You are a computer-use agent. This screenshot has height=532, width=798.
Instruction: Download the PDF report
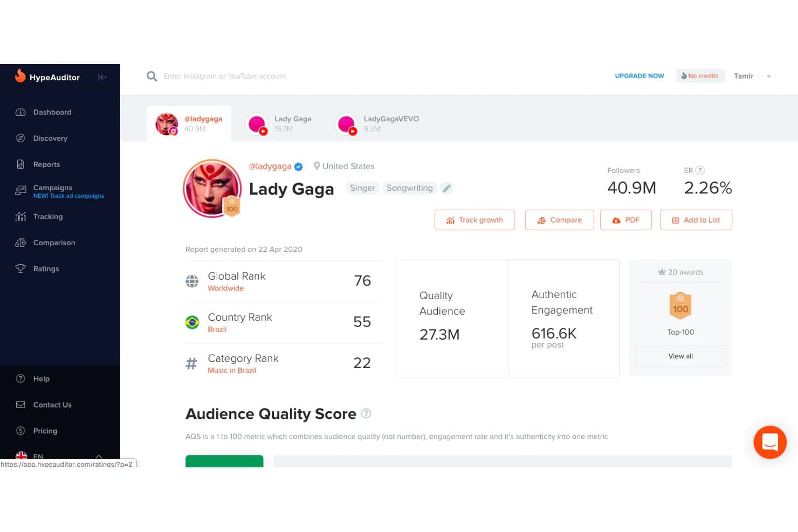pos(626,220)
